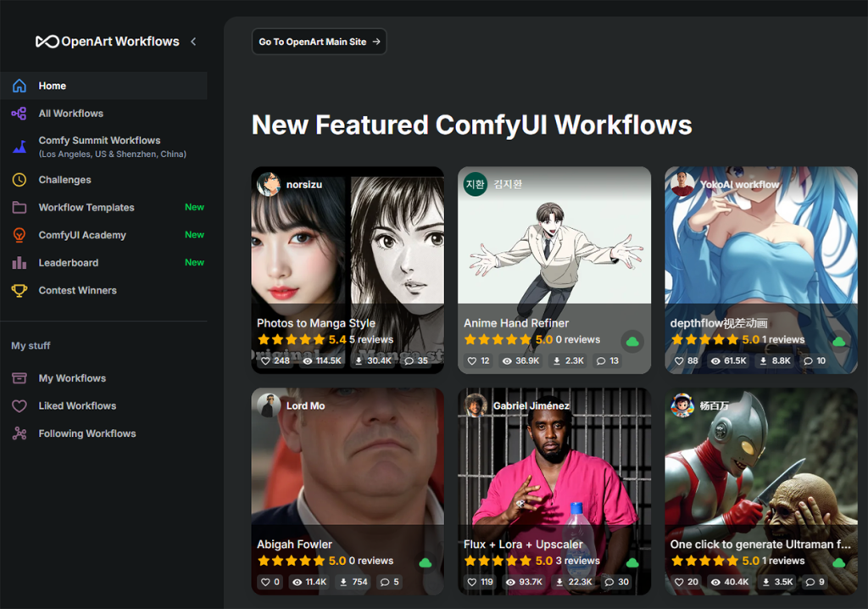Click the Contest Winners trophy icon
Screen dimensions: 868x609
coord(19,290)
